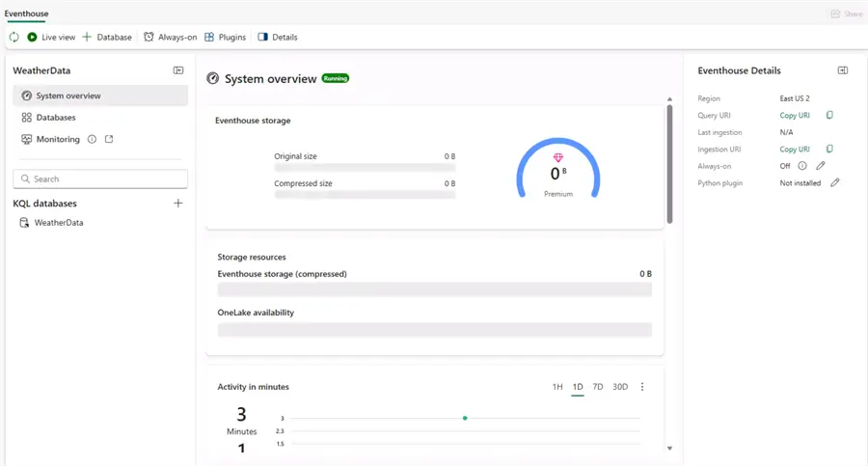
Task: Show Monitoring info icon
Action: (92, 139)
